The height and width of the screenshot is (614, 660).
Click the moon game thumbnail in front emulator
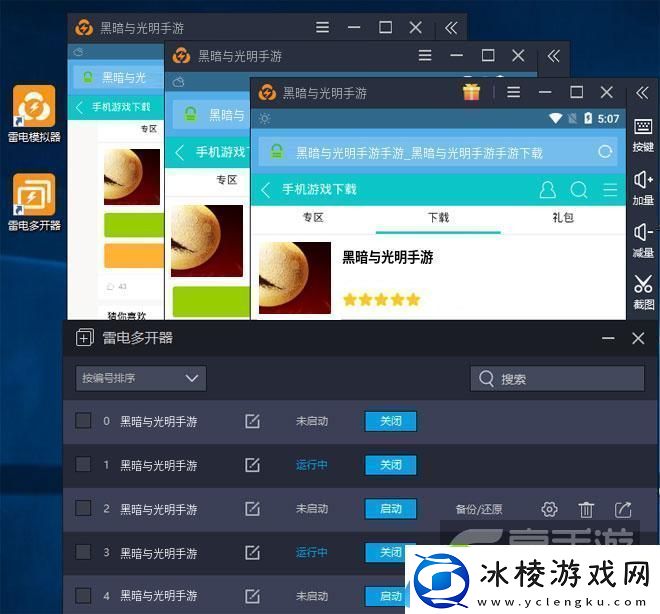tap(295, 278)
